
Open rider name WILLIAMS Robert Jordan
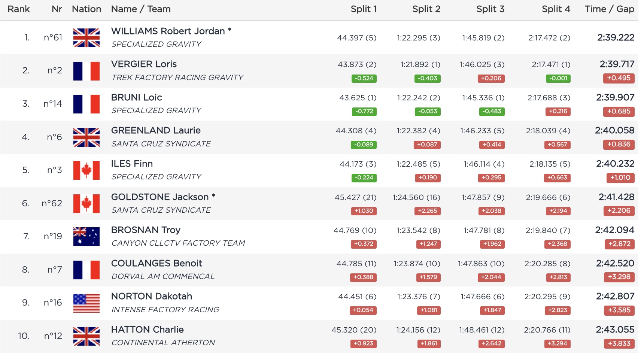tap(168, 31)
